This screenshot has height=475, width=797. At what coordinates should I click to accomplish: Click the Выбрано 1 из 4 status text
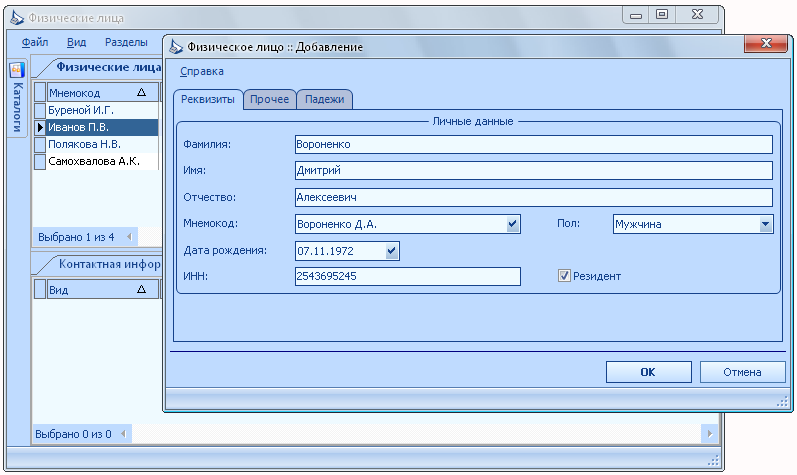tap(76, 237)
